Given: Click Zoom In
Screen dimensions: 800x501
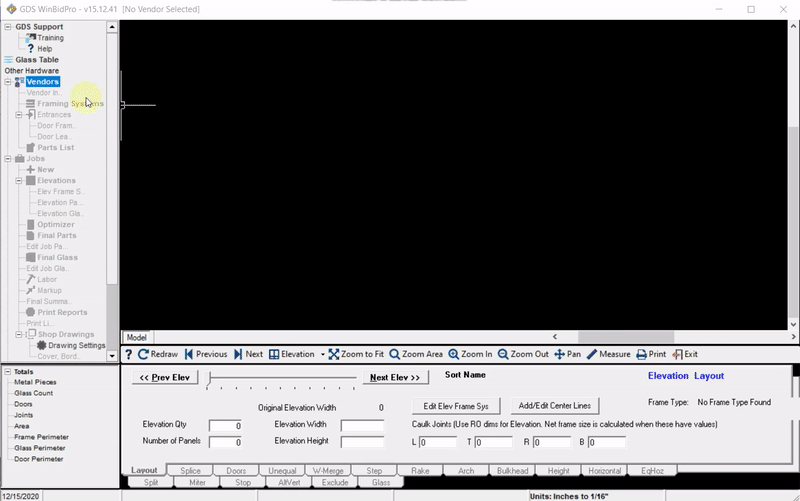Looking at the screenshot, I should (x=470, y=354).
